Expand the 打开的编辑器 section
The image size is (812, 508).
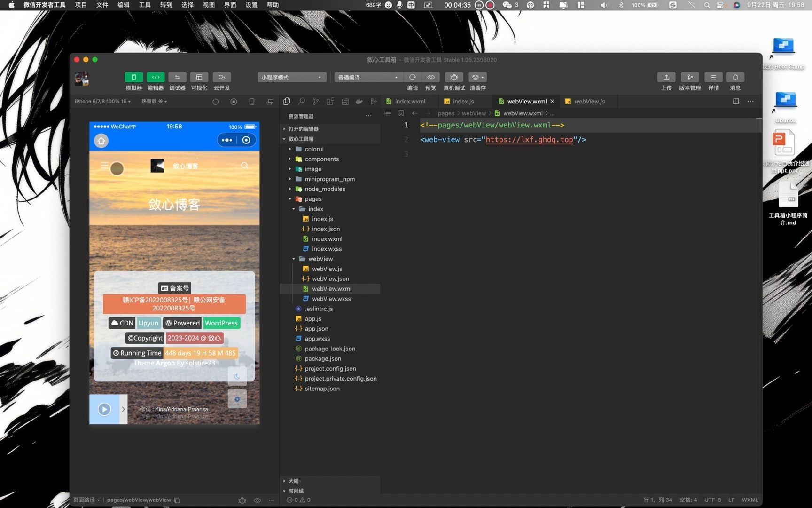329,129
